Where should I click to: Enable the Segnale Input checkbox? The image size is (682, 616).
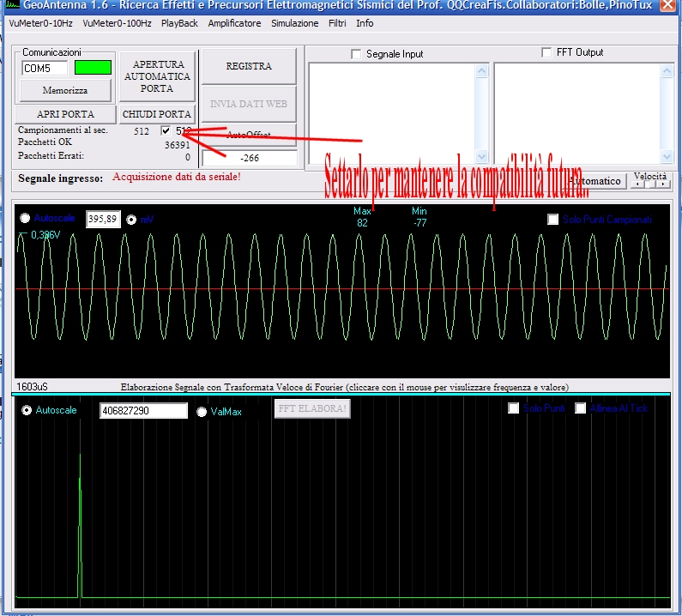pos(357,55)
